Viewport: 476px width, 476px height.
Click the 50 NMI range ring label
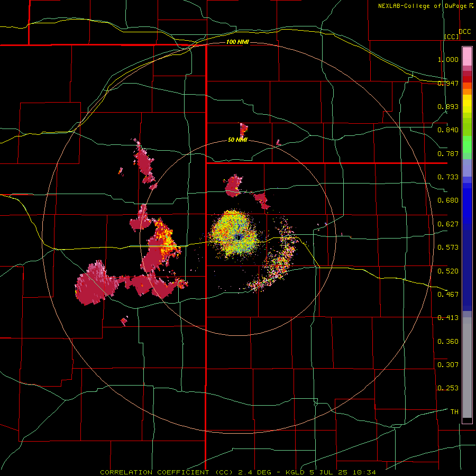(x=237, y=140)
